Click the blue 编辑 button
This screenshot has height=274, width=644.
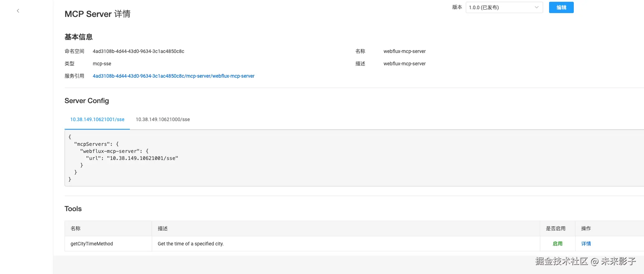click(x=561, y=7)
